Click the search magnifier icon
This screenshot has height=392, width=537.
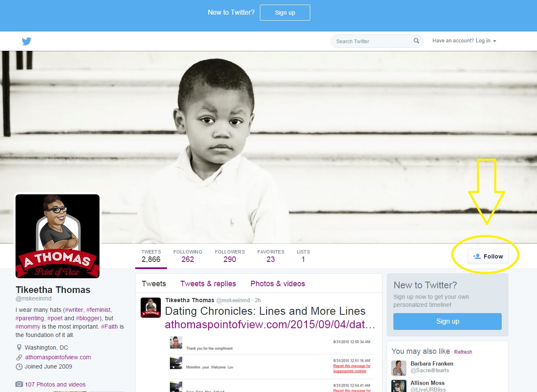(416, 41)
